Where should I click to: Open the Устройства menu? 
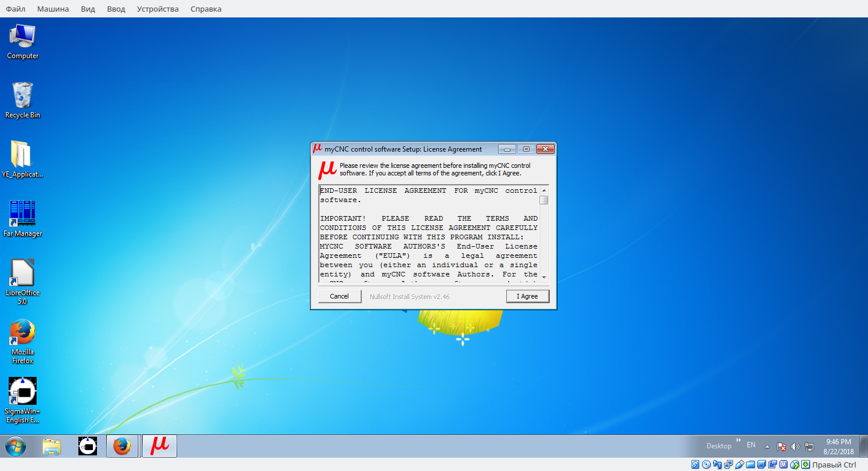click(157, 9)
